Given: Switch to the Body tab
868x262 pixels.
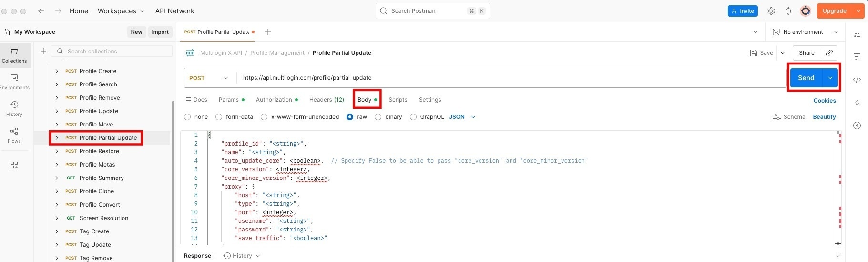Looking at the screenshot, I should 367,100.
